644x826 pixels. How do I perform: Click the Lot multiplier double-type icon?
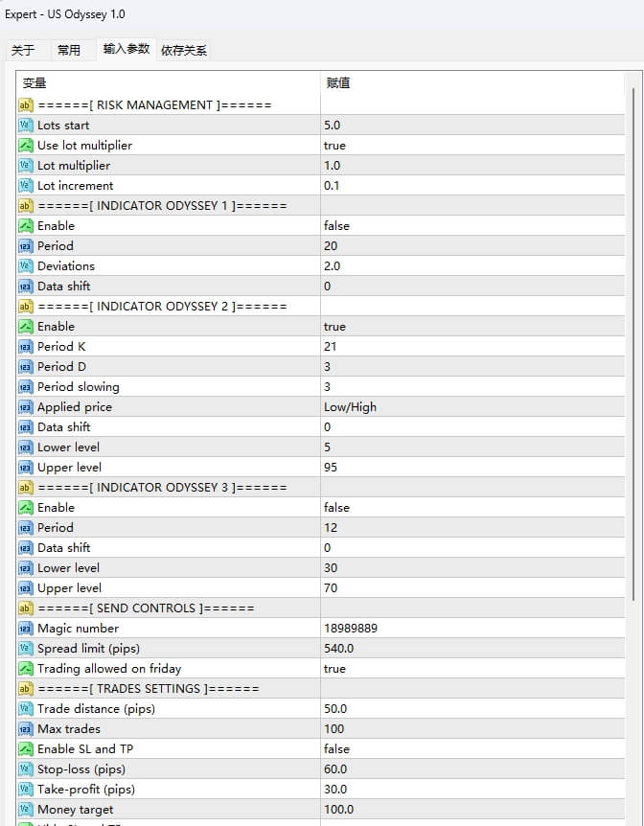26,166
